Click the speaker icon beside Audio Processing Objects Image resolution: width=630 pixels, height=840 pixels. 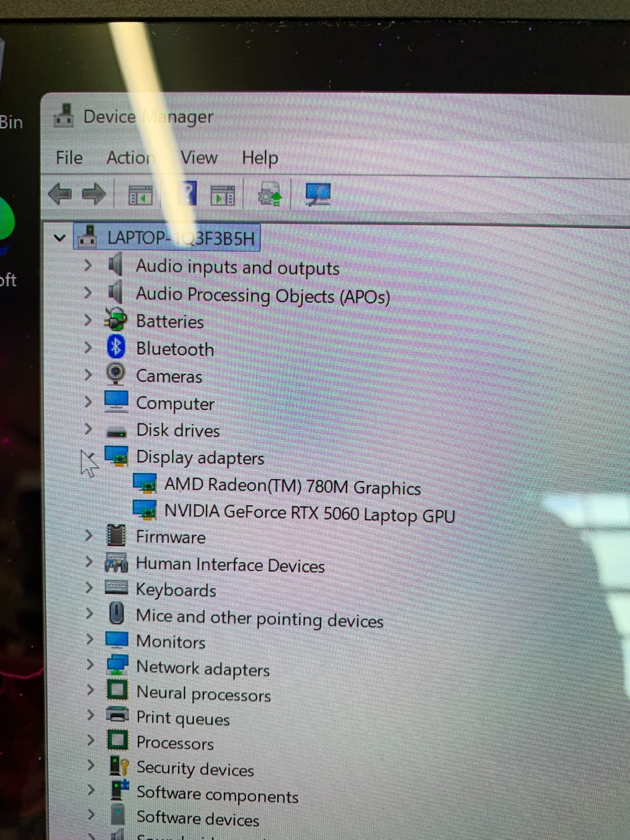pos(115,291)
